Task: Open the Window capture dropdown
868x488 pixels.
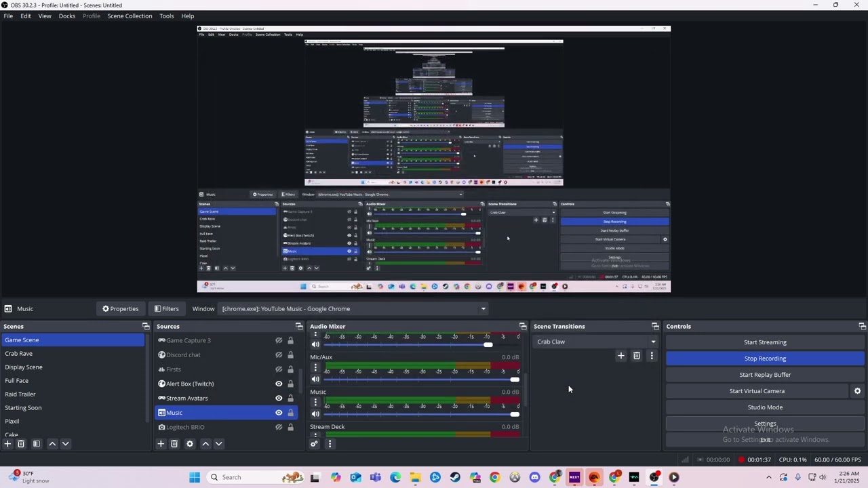Action: click(x=353, y=309)
